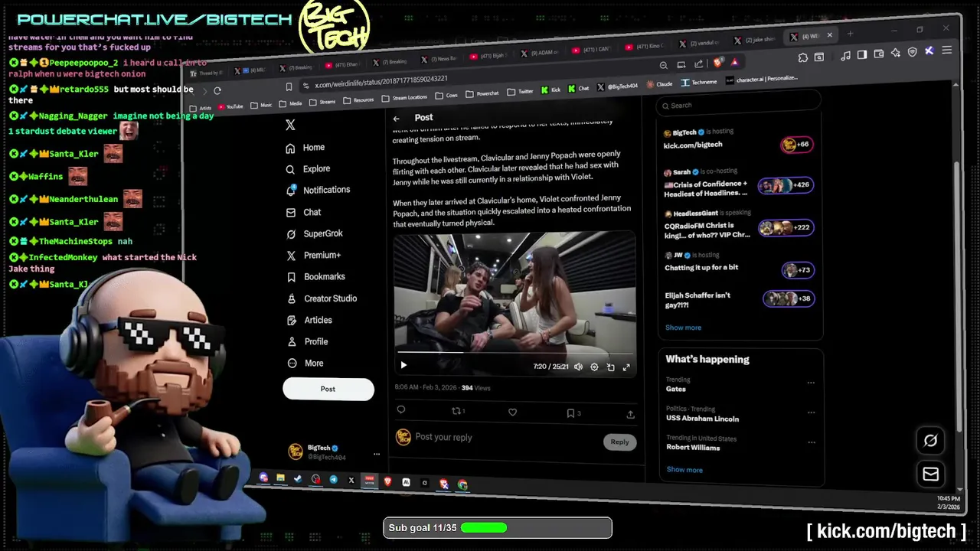Open Premium+ in the X sidebar
Image resolution: width=980 pixels, height=551 pixels.
tap(313, 255)
